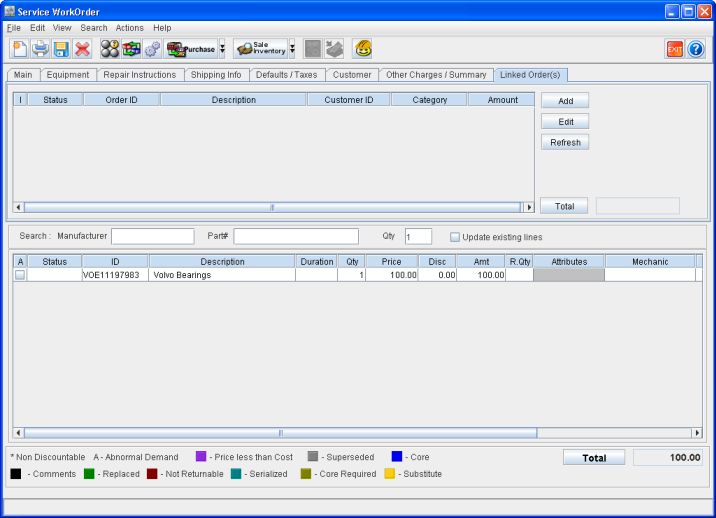Viewport: 716px width, 518px height.
Task: Switch to Other Charges / Summary tab
Action: click(436, 75)
